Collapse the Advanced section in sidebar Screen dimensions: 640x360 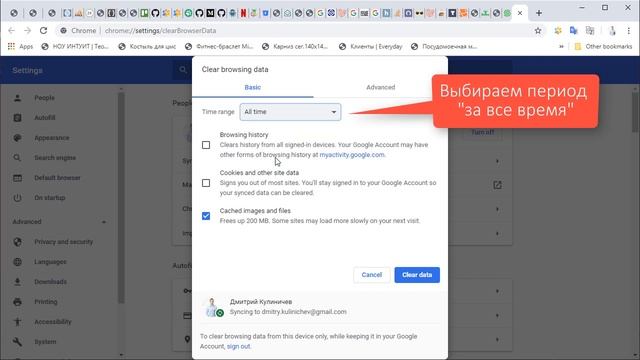[x=104, y=222]
